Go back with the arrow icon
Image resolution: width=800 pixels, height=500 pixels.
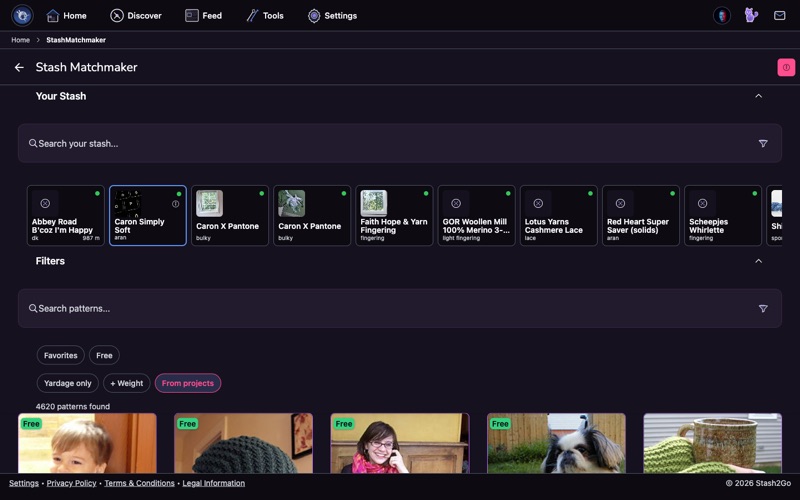click(x=19, y=67)
